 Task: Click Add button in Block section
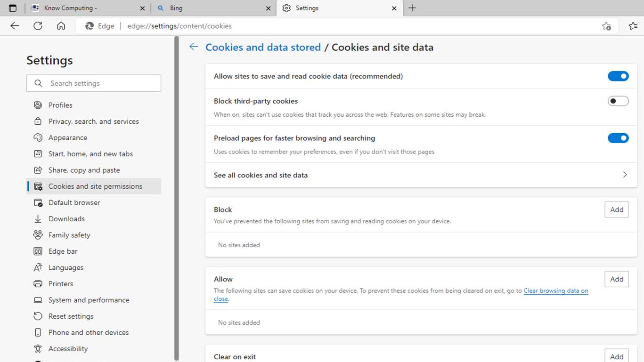pyautogui.click(x=616, y=210)
